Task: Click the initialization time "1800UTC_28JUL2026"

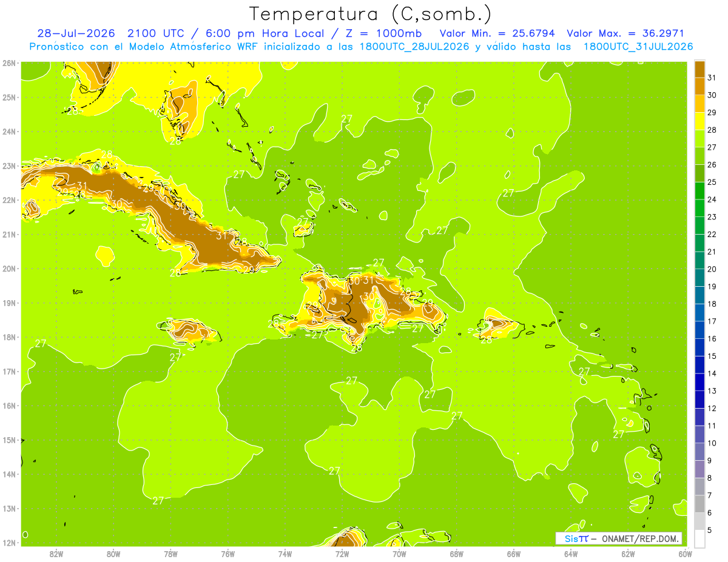Action: click(x=414, y=47)
